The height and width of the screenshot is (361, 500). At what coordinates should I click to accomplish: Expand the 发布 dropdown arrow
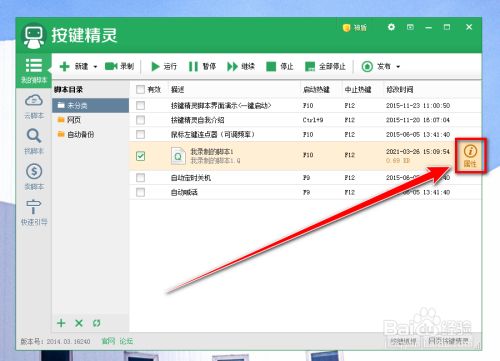(398, 67)
